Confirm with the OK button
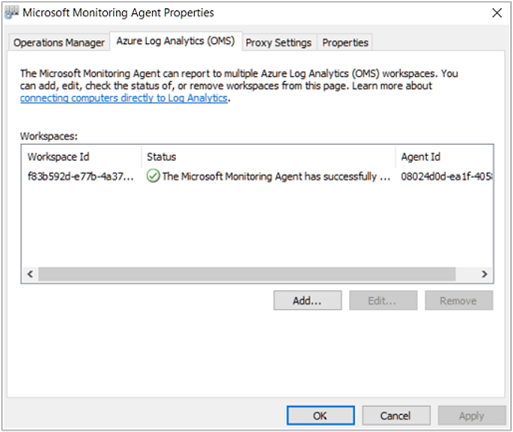The image size is (513, 432). (x=320, y=416)
